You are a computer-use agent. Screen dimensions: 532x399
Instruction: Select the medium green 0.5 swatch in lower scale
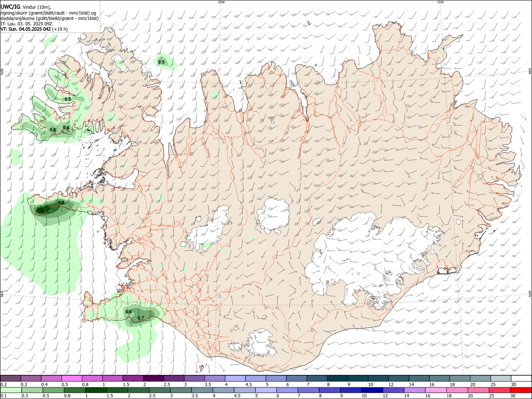pos(54,390)
